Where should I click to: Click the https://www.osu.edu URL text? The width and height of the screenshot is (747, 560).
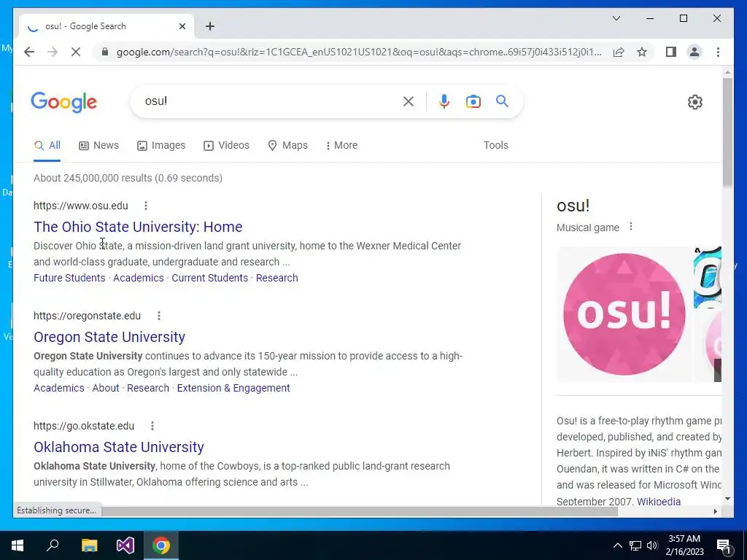(80, 206)
